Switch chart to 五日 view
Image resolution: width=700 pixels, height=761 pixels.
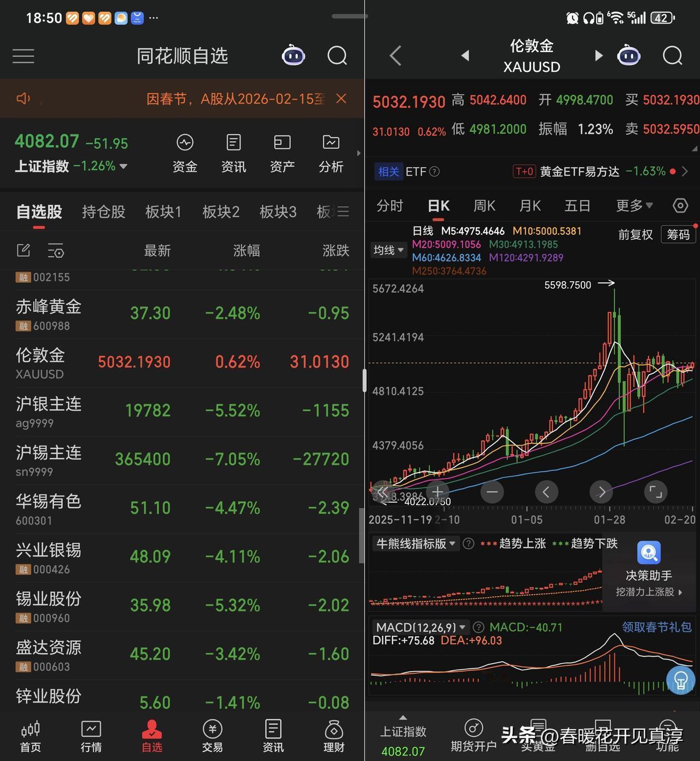(577, 206)
